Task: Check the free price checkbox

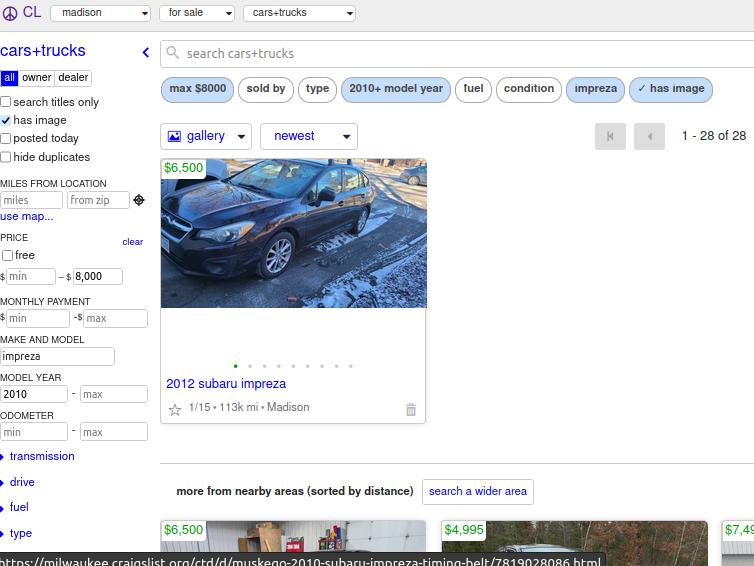Action: point(8,255)
